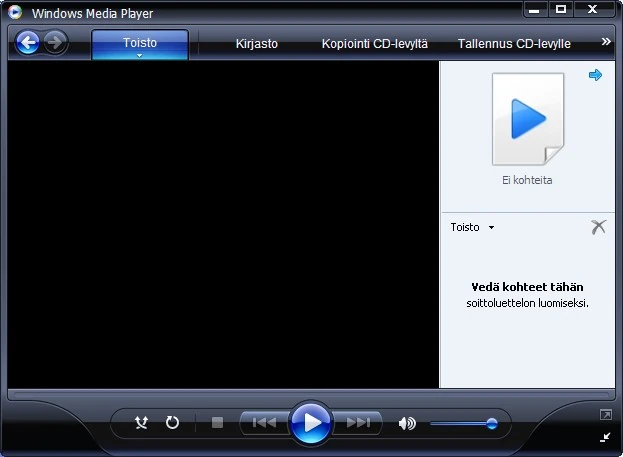Clear the list pane with X icon

click(598, 227)
